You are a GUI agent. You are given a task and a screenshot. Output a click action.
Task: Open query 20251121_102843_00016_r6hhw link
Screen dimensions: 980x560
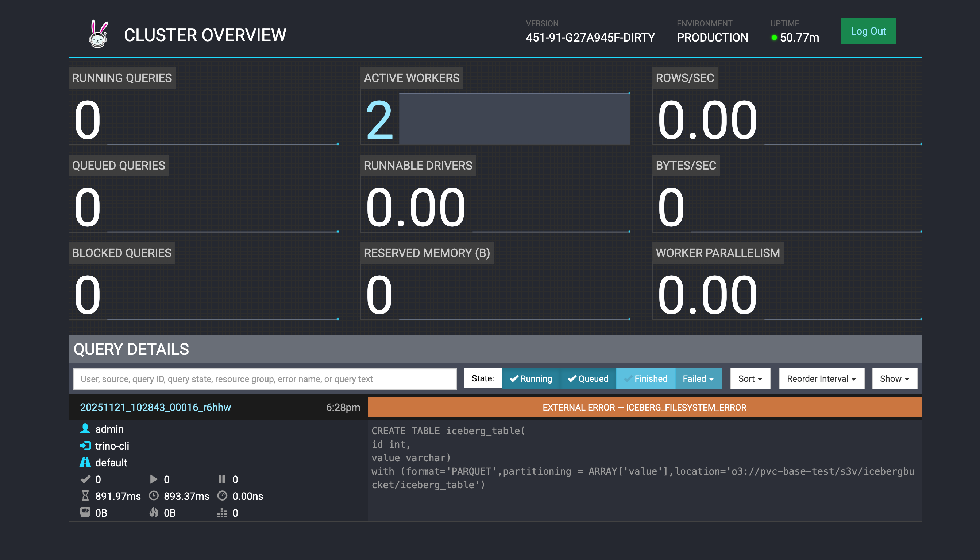(155, 407)
